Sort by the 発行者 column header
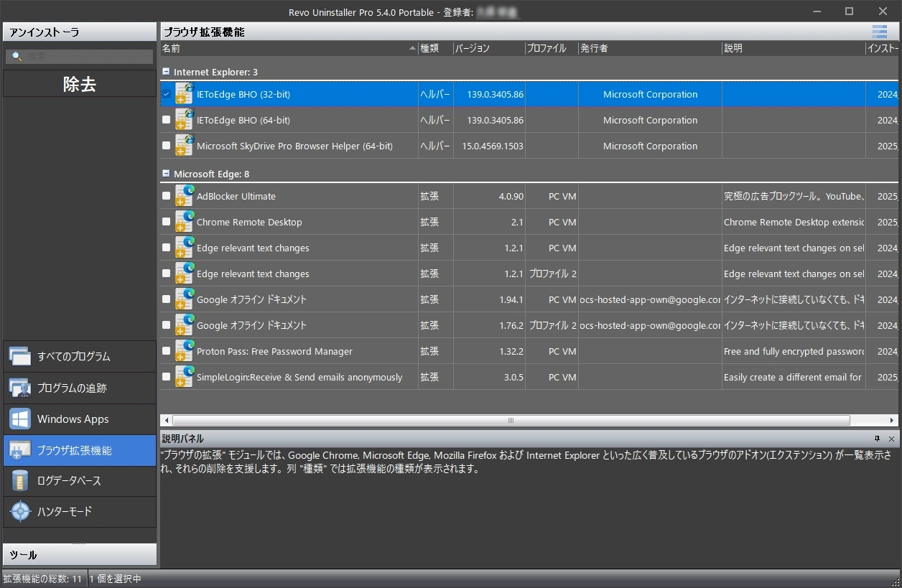Image resolution: width=902 pixels, height=588 pixels. 650,48
